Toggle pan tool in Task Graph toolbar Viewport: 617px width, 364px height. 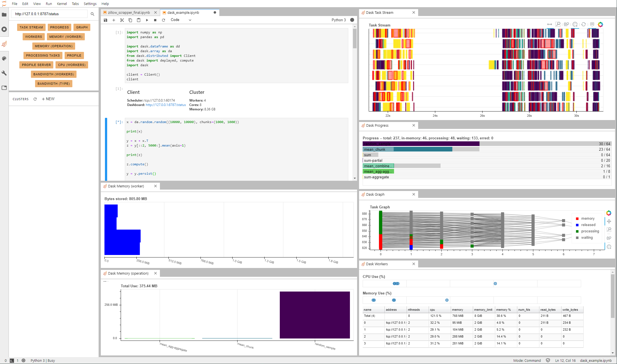click(x=609, y=221)
